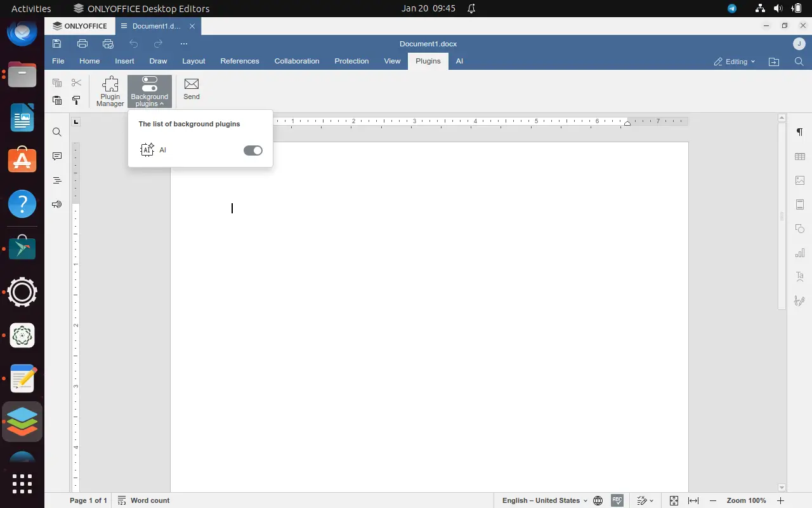Open Text Art settings in the right sidebar
Viewport: 812px width, 508px height.
[x=800, y=277]
